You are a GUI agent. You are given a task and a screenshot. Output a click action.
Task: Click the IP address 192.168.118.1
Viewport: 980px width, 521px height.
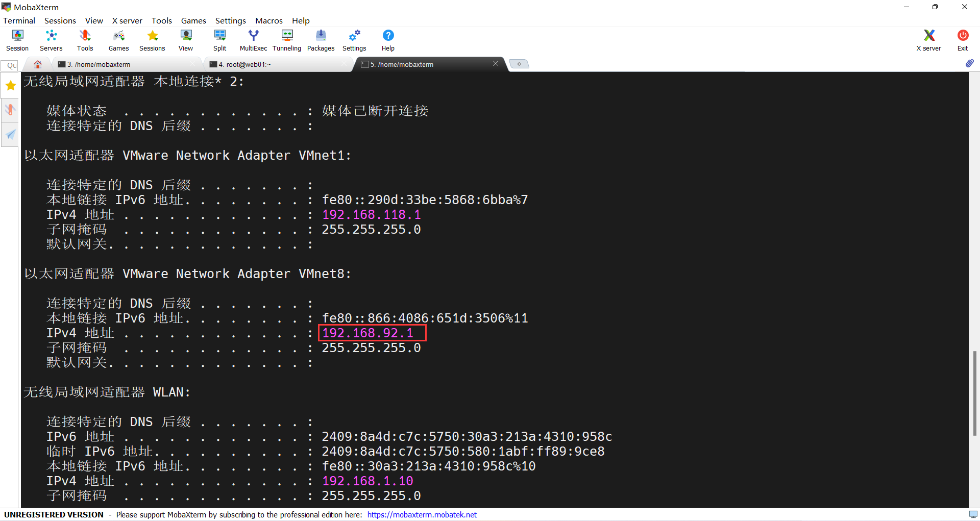point(371,214)
